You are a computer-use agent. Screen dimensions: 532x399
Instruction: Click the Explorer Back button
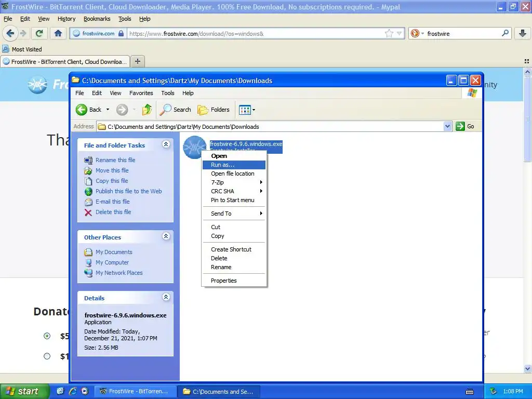point(89,110)
